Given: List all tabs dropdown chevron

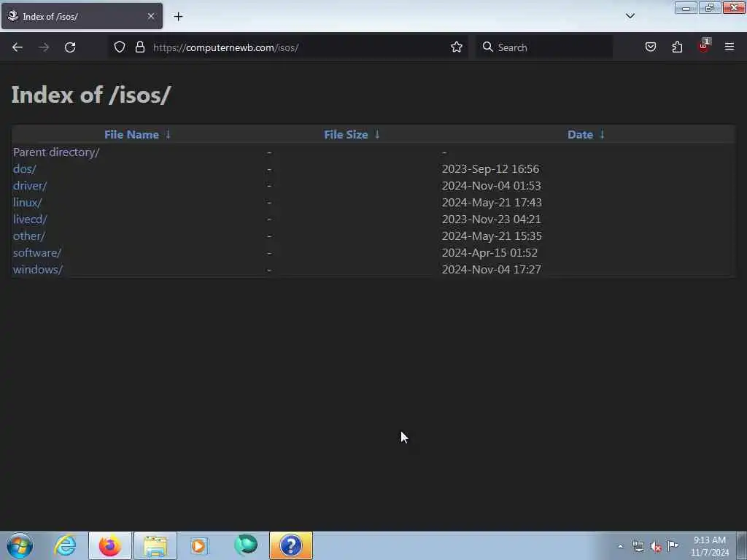Looking at the screenshot, I should click(x=630, y=16).
